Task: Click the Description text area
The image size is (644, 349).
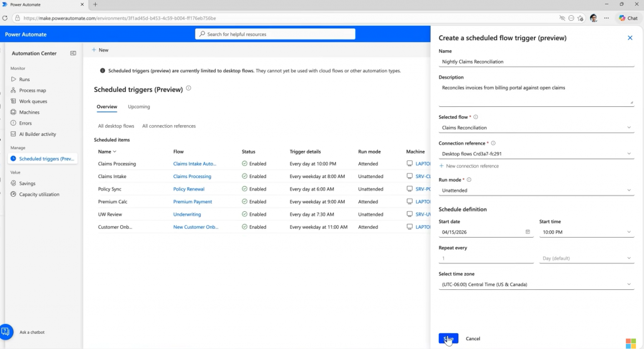Action: pos(536,94)
